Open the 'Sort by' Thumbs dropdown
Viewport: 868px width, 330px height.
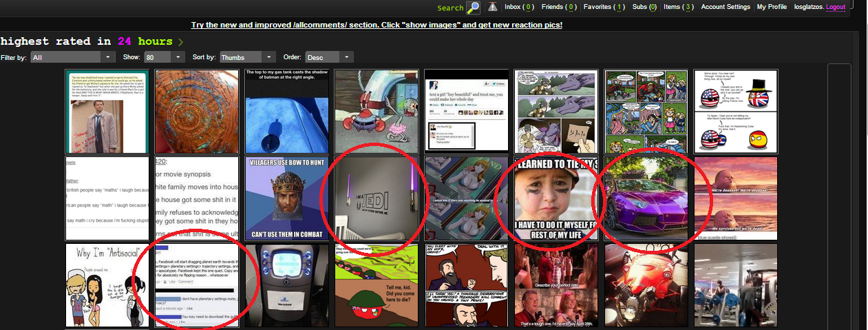tap(248, 57)
